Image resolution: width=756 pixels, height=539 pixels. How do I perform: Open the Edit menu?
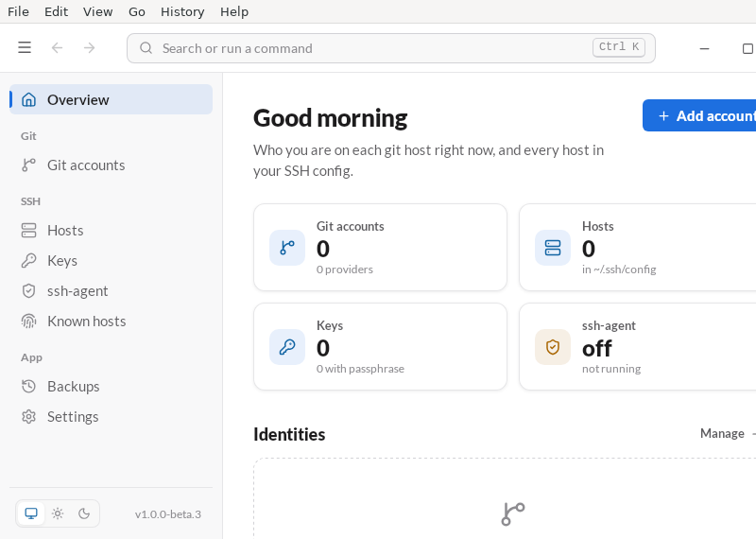tap(57, 11)
